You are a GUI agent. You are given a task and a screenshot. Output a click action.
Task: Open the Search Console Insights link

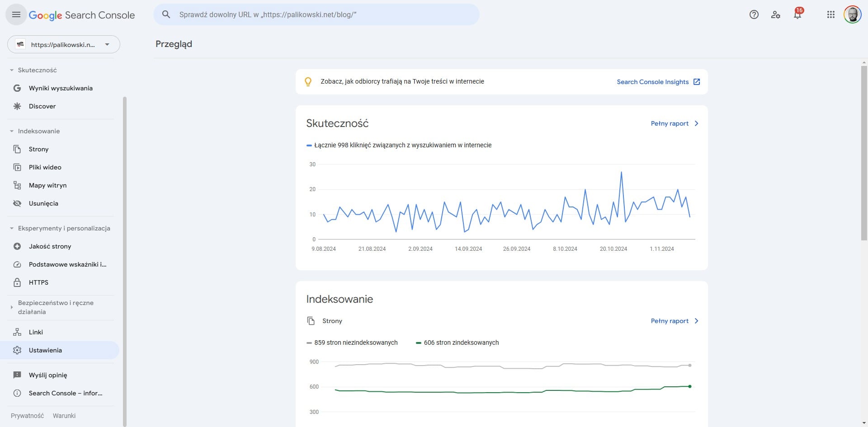tap(658, 82)
